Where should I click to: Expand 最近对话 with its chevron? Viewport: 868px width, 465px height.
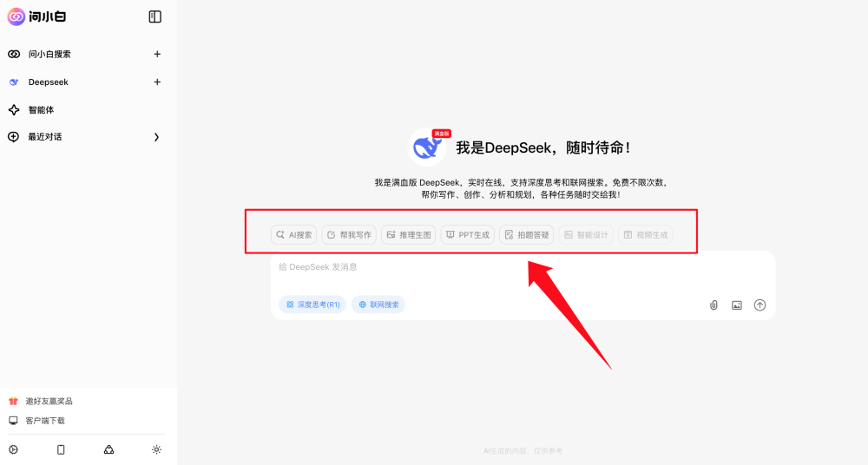[x=156, y=137]
